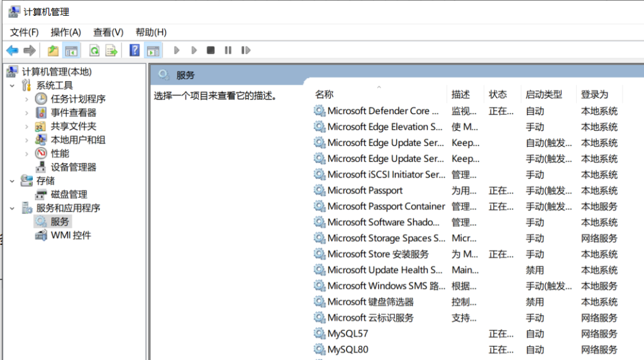The width and height of the screenshot is (644, 360).
Task: Click the Stop service square icon
Action: pyautogui.click(x=211, y=50)
